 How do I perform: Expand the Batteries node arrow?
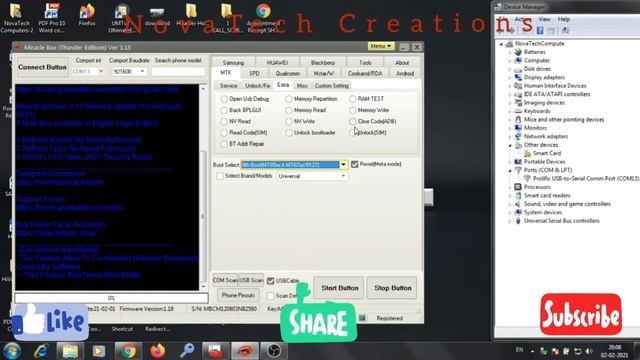510,52
